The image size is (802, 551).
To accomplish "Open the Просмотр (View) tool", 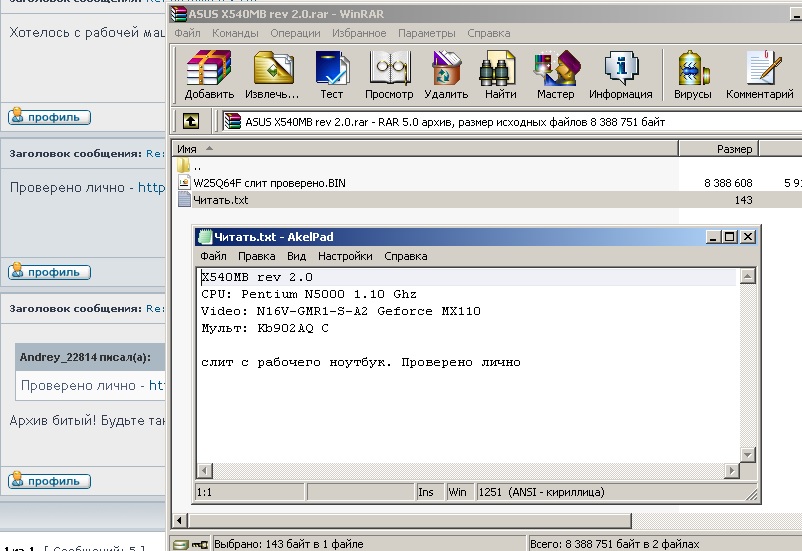I will pyautogui.click(x=389, y=74).
